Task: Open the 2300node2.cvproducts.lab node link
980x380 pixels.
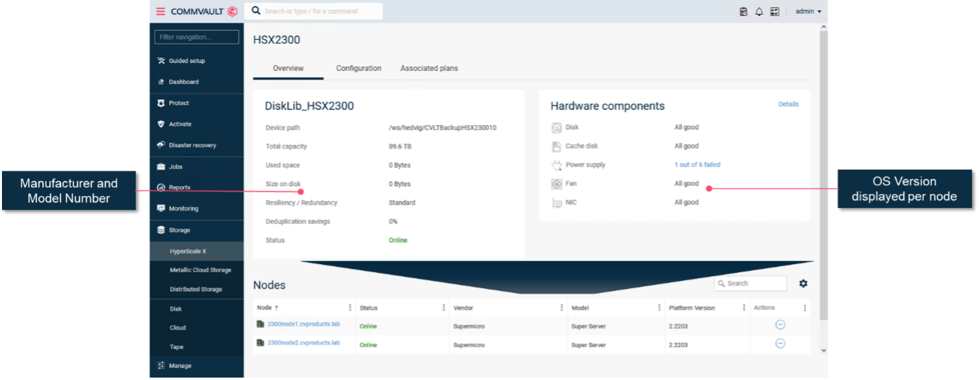Action: tap(304, 342)
